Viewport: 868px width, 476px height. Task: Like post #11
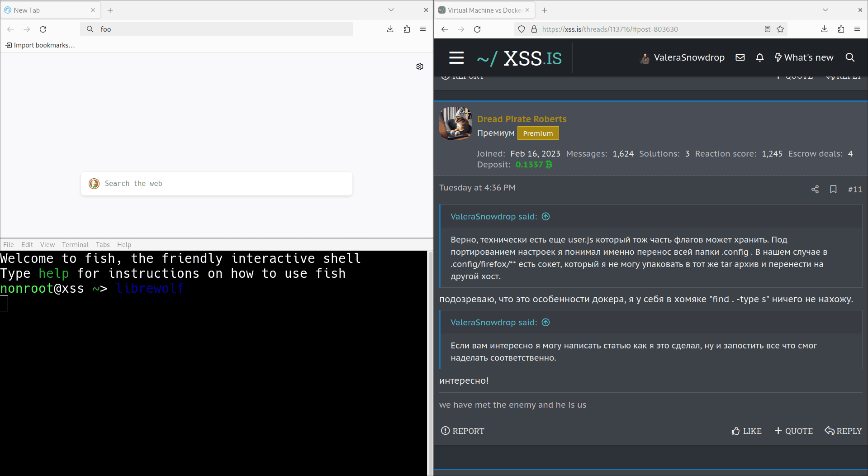coord(746,431)
